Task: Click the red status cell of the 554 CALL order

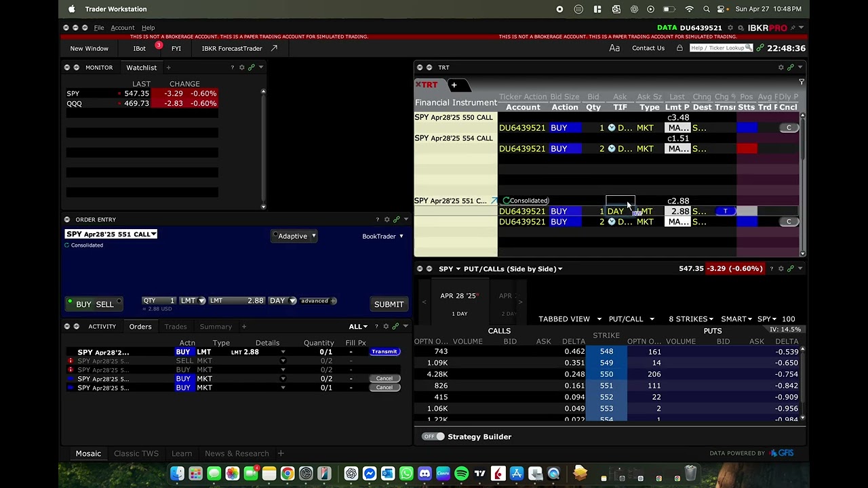Action: 747,148
